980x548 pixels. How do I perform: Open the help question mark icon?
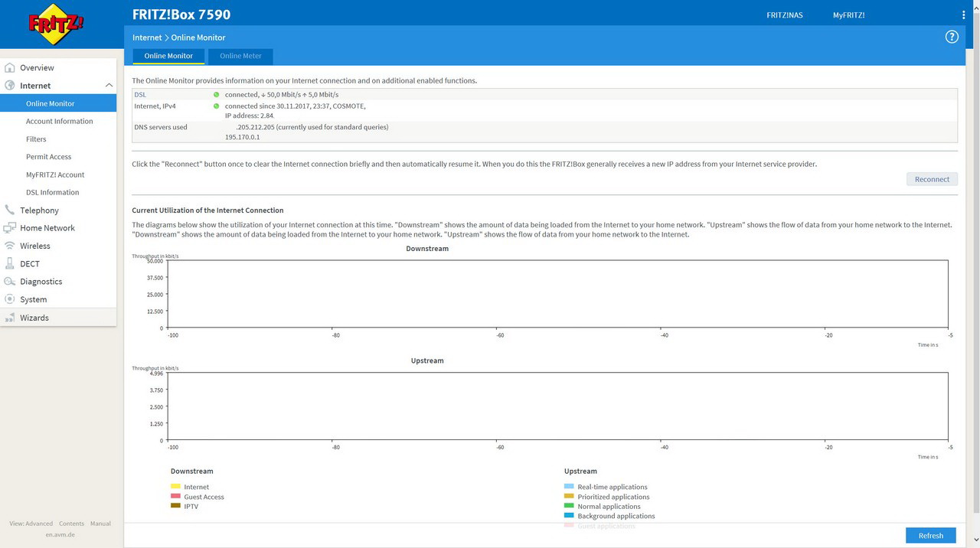(x=952, y=37)
